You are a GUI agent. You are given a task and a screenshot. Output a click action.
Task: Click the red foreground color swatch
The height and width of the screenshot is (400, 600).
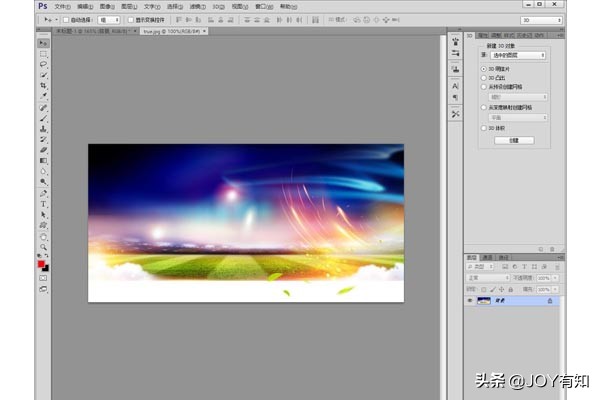pos(41,264)
